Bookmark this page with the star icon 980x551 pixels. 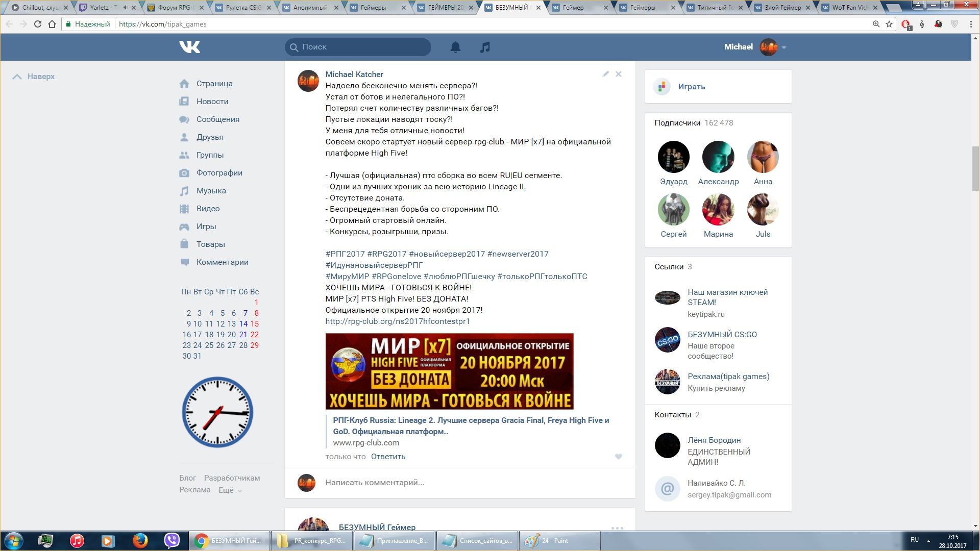[x=889, y=24]
